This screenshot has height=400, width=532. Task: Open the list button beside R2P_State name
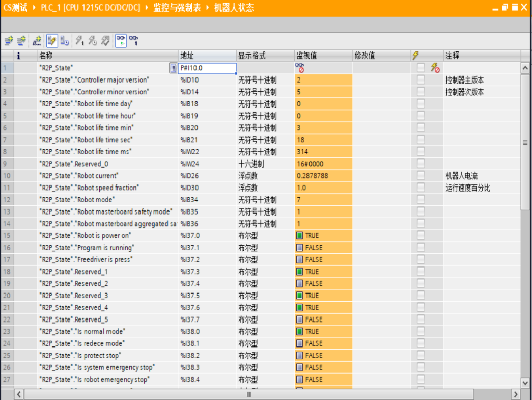pyautogui.click(x=173, y=68)
